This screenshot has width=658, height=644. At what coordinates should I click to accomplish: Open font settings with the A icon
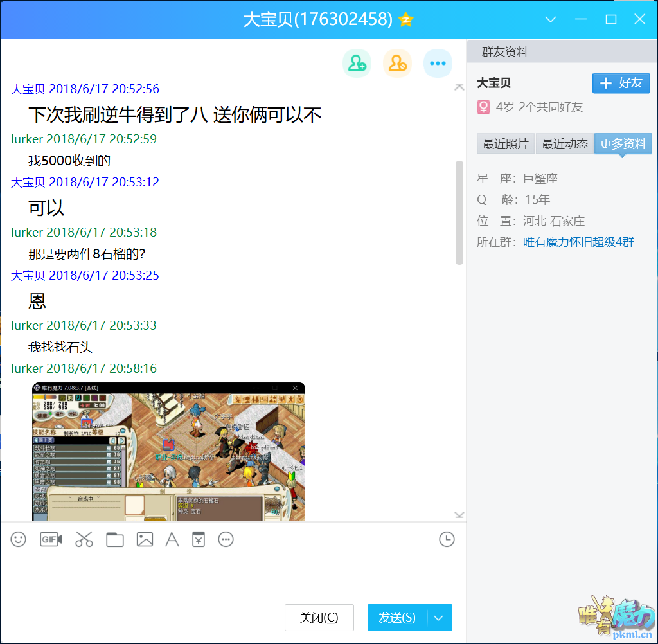coord(172,539)
